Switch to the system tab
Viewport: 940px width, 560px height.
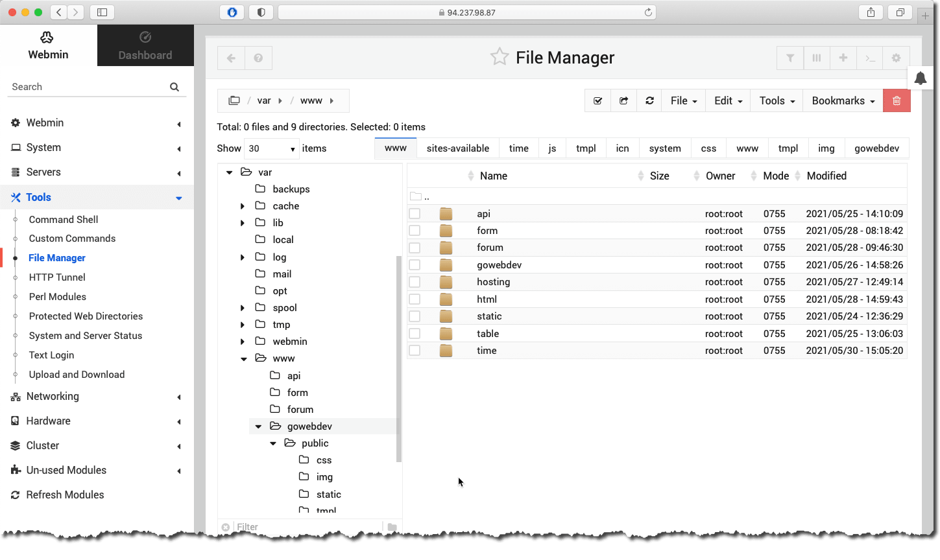click(x=665, y=148)
